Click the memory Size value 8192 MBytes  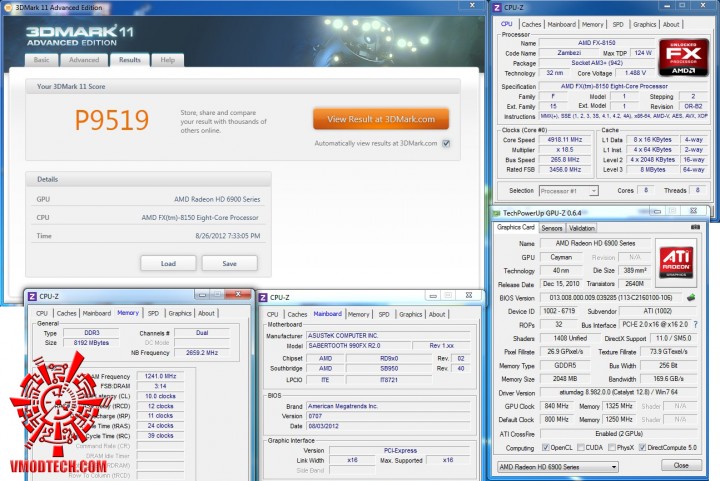tap(91, 343)
